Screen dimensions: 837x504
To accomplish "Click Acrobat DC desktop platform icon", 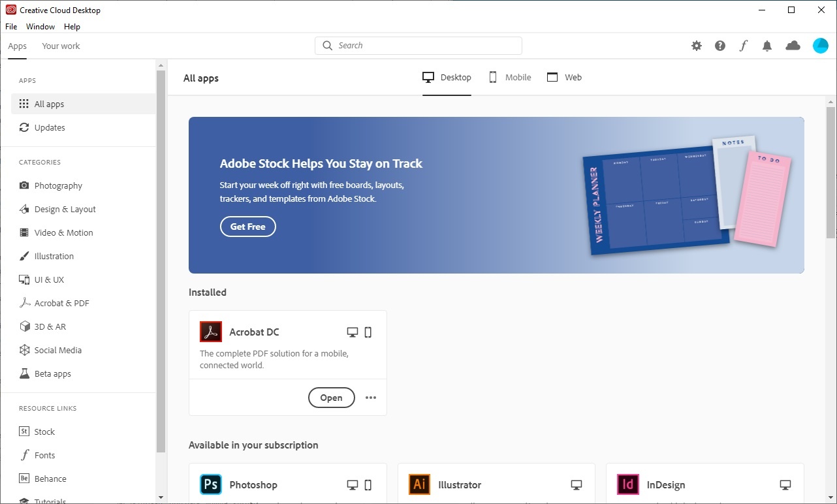I will [x=353, y=332].
